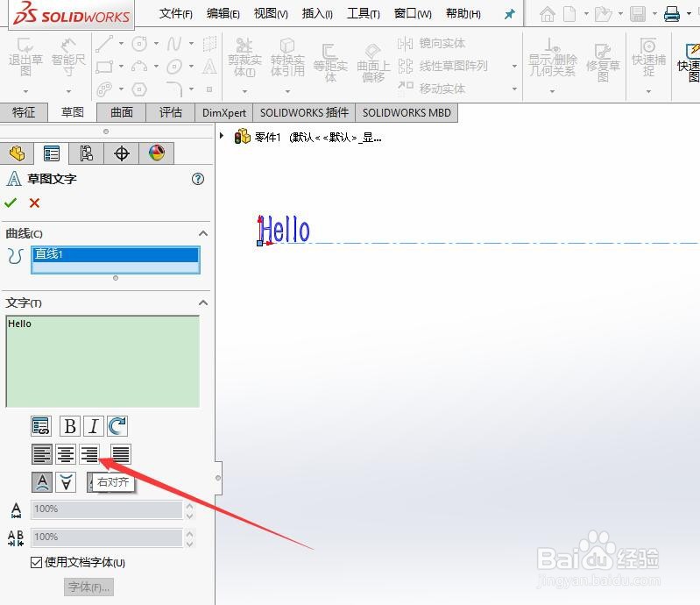Select the Ellipse sketch tool
The height and width of the screenshot is (605, 700).
click(x=174, y=67)
